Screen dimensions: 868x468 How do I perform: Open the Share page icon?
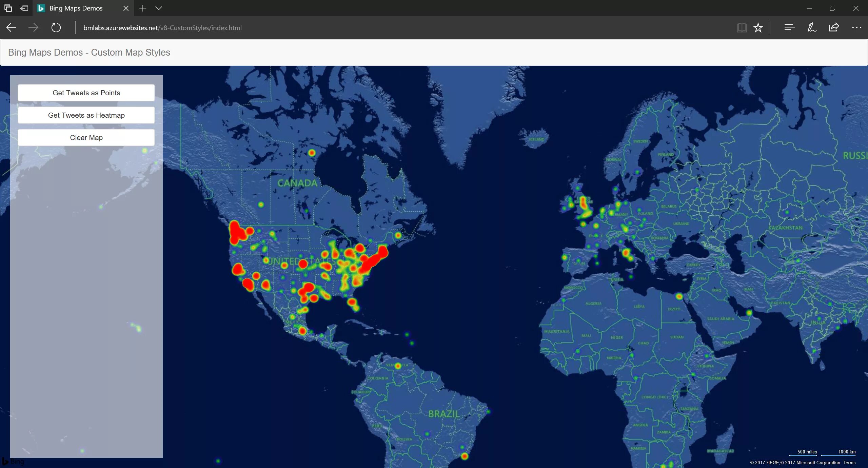[834, 27]
